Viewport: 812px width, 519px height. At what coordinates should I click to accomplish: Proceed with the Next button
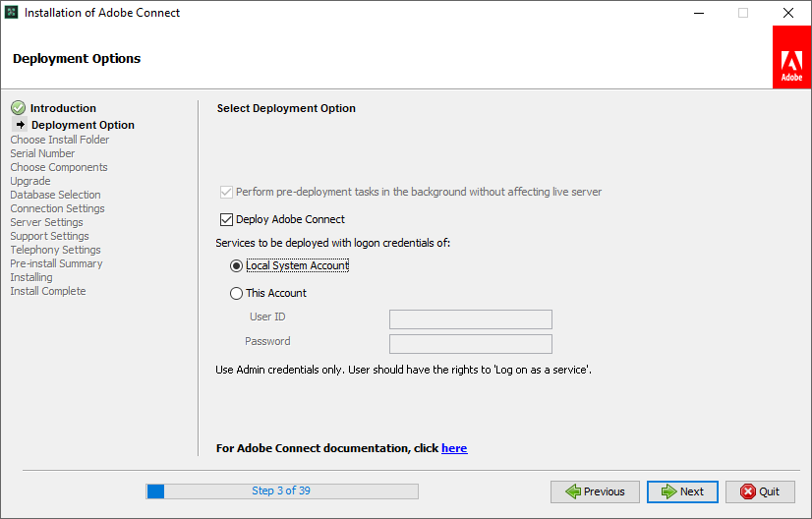click(682, 491)
